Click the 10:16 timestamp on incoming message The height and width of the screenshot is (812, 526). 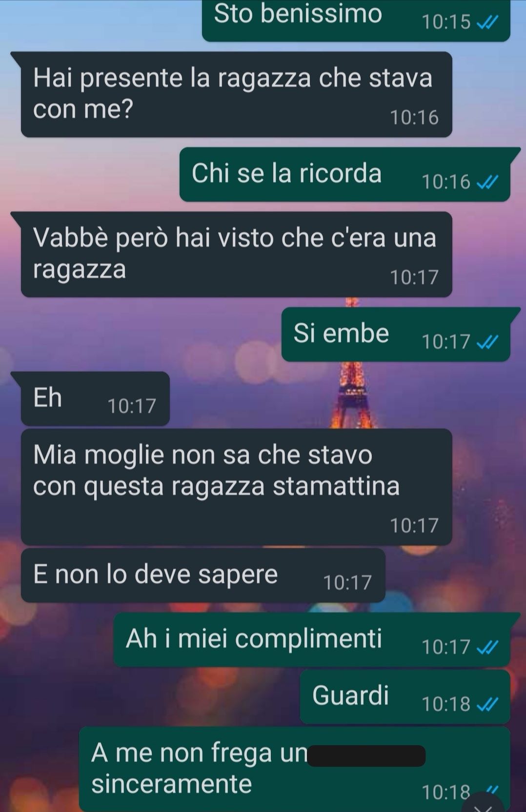pos(414,118)
